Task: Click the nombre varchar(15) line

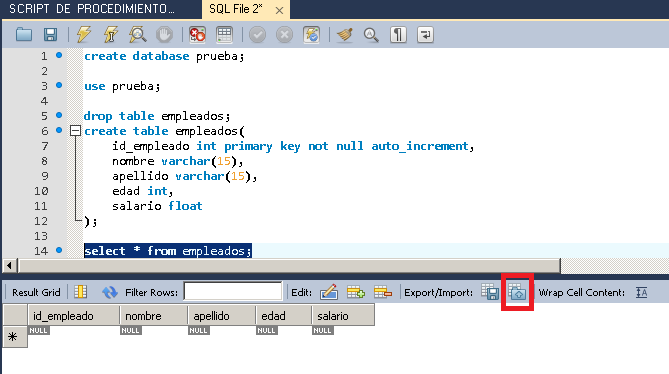Action: [x=177, y=161]
